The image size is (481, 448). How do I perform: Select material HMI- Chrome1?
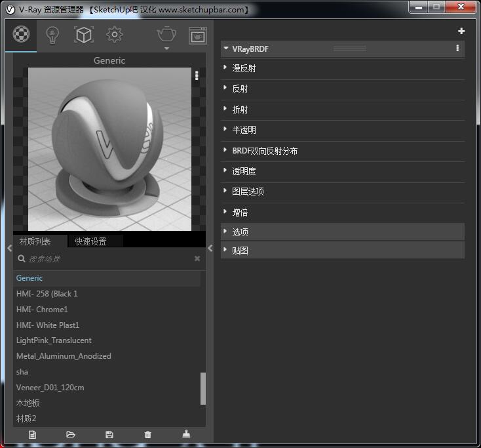[x=107, y=310]
